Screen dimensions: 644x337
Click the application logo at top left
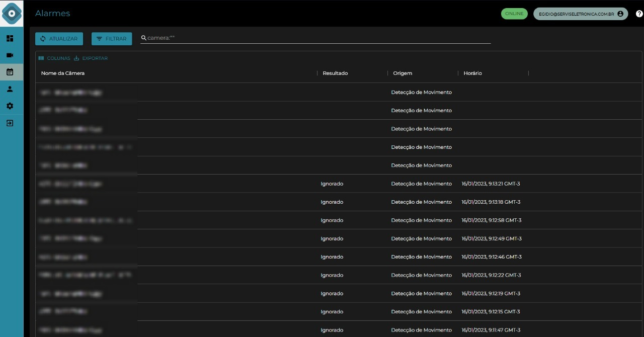[x=12, y=14]
